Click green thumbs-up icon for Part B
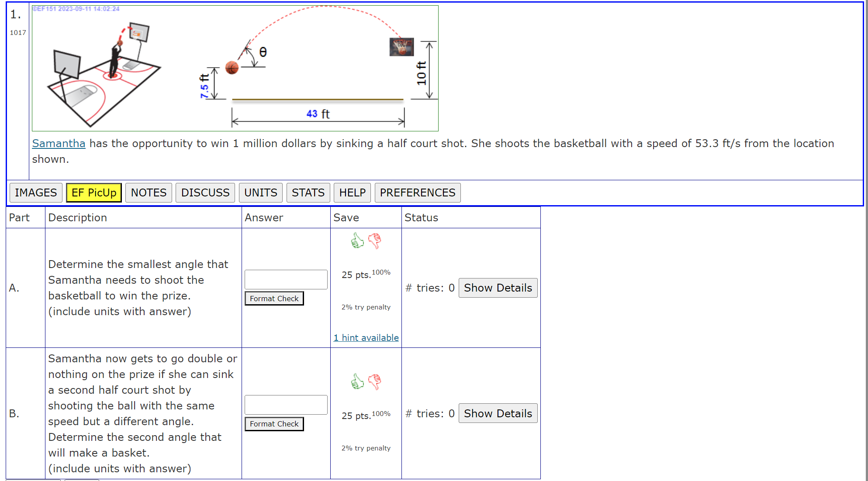The height and width of the screenshot is (481, 868). point(357,381)
